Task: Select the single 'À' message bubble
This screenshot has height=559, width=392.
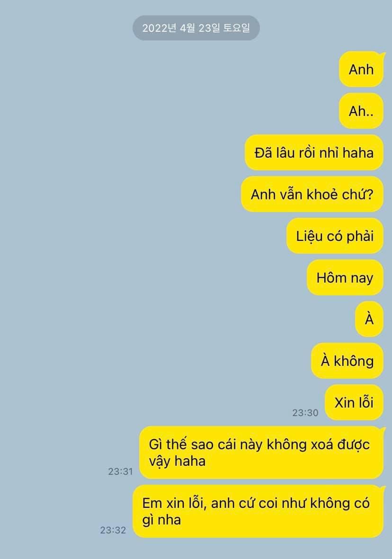Action: pyautogui.click(x=369, y=319)
